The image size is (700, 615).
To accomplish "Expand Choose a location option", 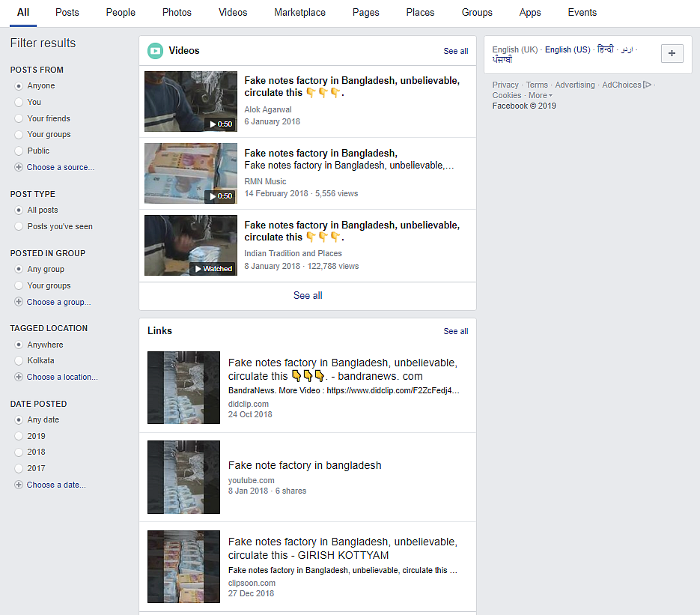I will (x=62, y=377).
